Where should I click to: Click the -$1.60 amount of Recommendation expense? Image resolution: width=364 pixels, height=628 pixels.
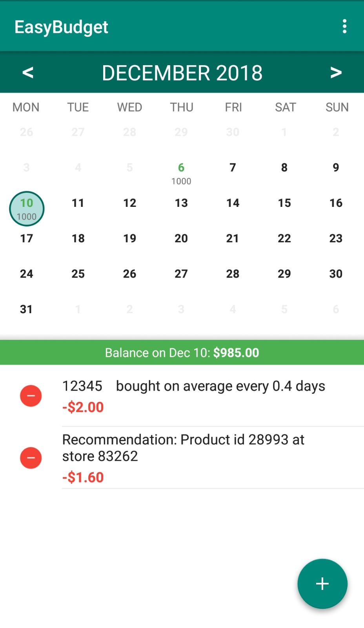(x=83, y=477)
